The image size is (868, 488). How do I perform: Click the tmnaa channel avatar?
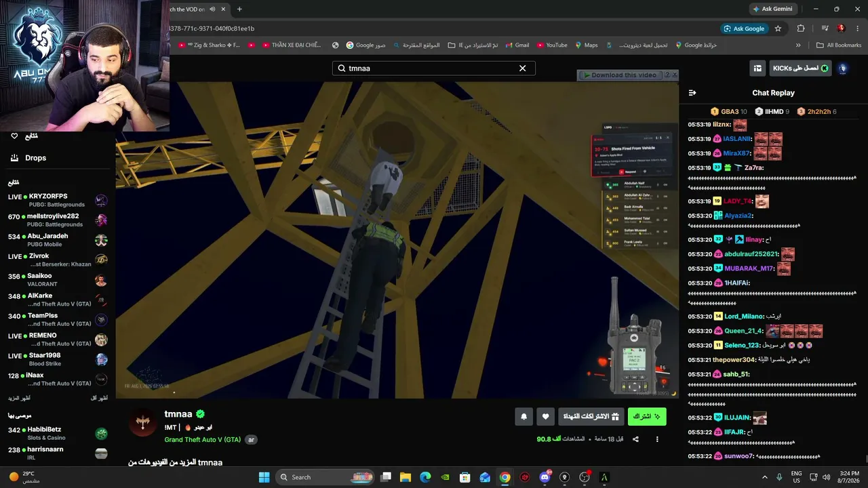[x=142, y=424]
